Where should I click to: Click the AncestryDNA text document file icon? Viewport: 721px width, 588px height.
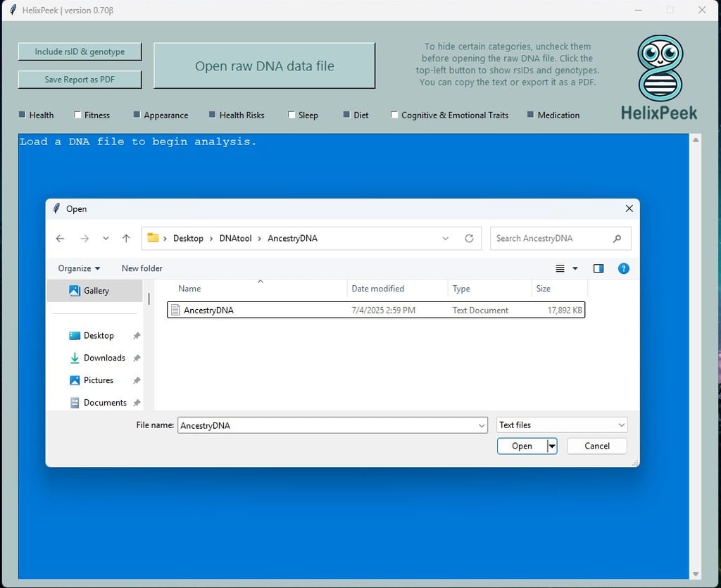(175, 310)
